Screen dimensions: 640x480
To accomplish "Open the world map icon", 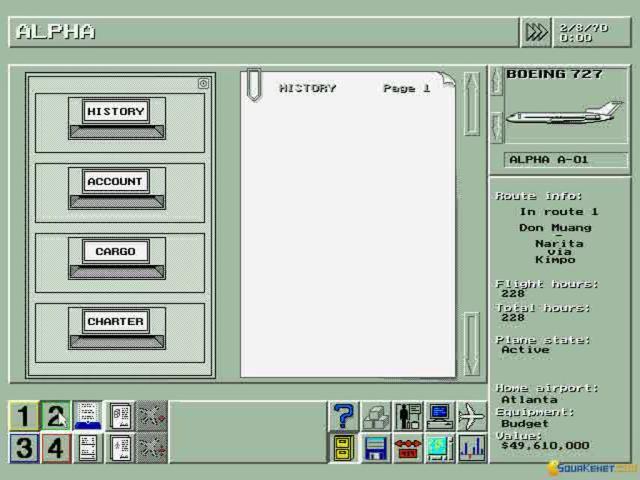I will 440,448.
